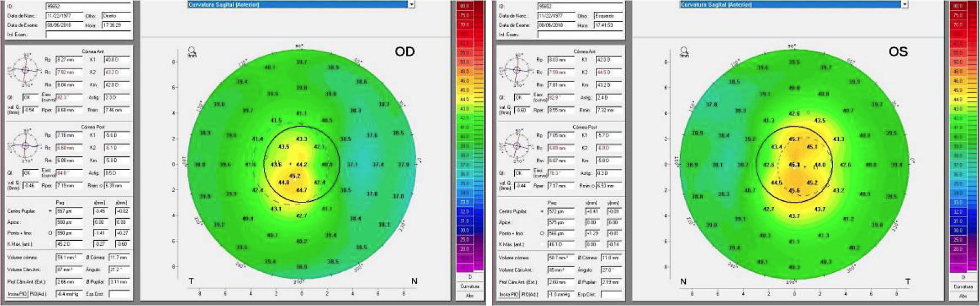Click the OD anterior K1 field 40.8 D
980x306 pixels.
(x=116, y=60)
